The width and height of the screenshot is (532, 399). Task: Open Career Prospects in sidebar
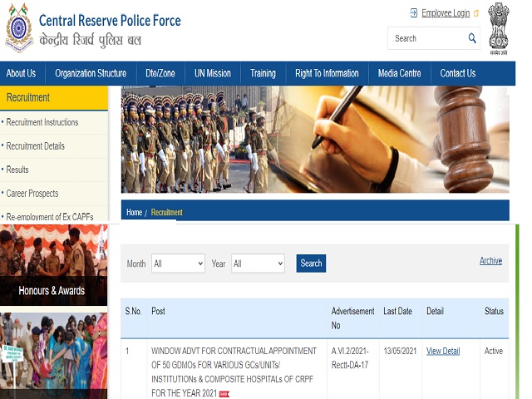[x=32, y=194]
